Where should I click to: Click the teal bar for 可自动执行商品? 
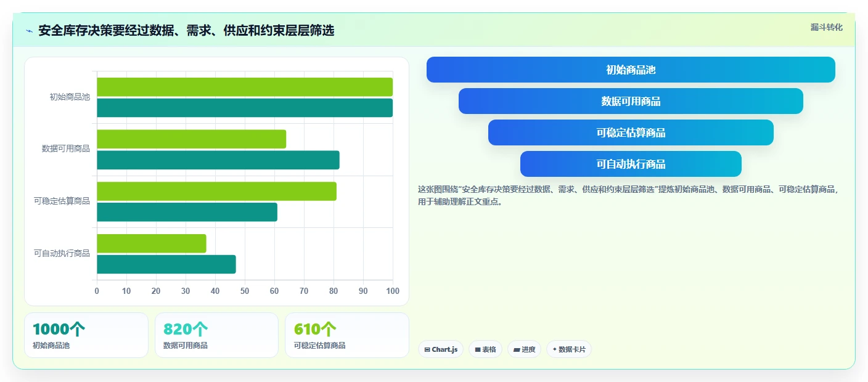pos(166,264)
